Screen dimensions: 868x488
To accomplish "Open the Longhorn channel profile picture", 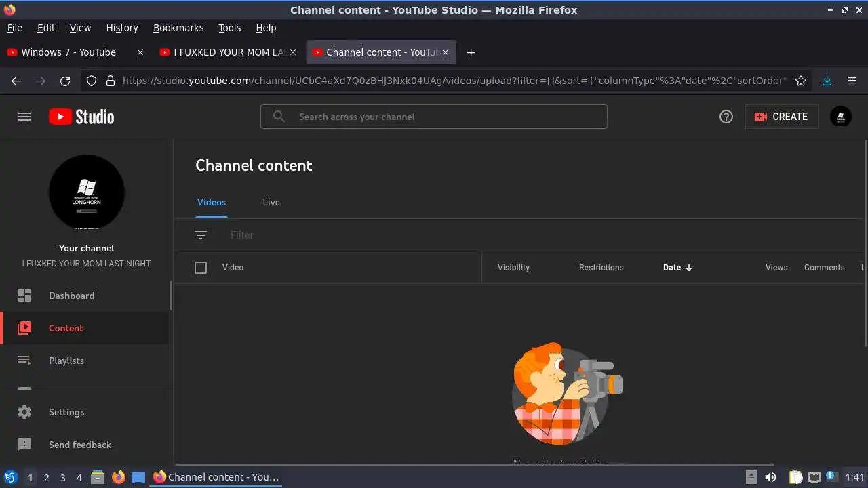I will tap(87, 192).
